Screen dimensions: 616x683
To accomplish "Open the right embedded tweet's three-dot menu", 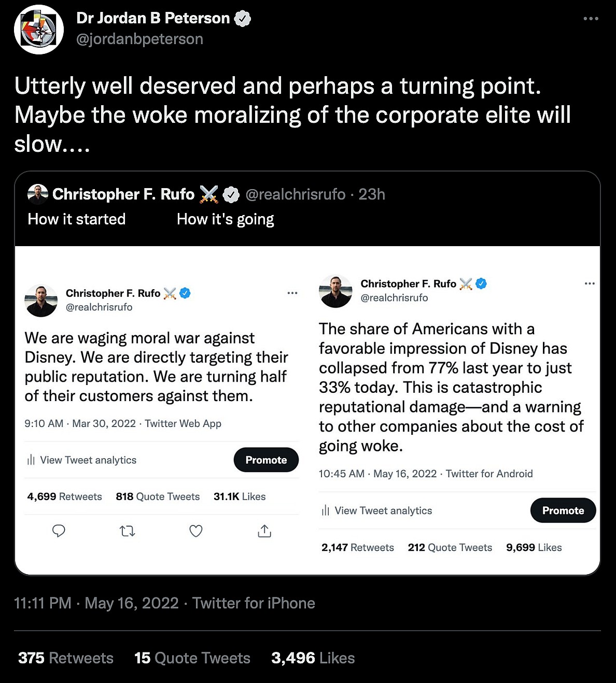I will coord(590,283).
